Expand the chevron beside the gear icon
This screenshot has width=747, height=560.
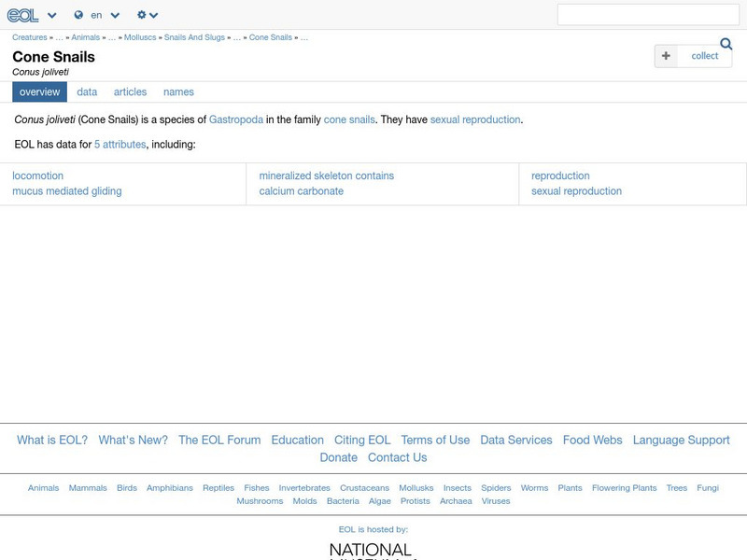pyautogui.click(x=153, y=15)
